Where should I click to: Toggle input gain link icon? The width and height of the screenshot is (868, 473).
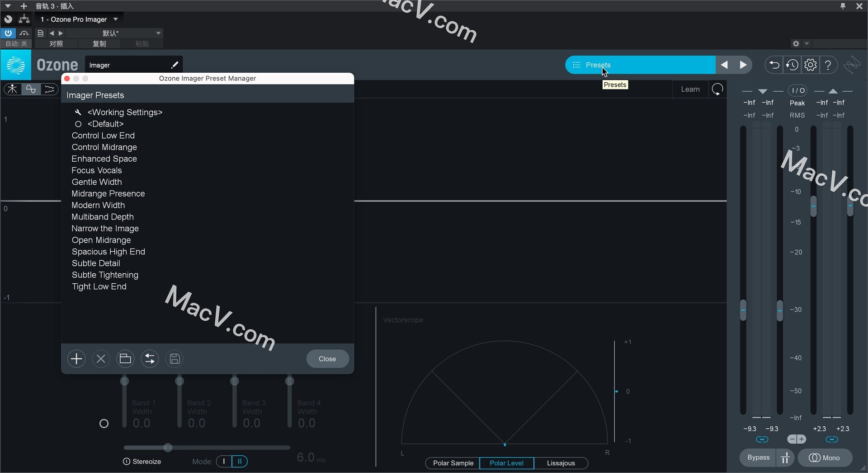click(762, 439)
